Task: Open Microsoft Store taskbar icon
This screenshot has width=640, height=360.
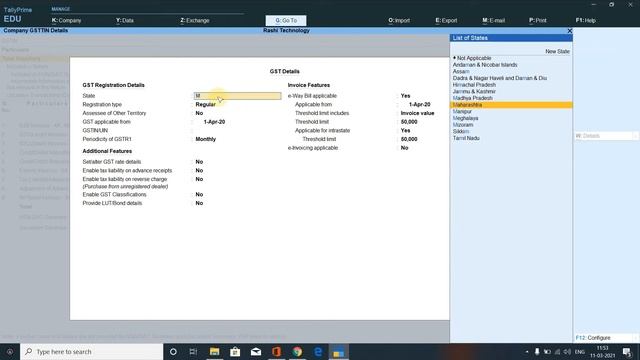Action: pyautogui.click(x=235, y=352)
